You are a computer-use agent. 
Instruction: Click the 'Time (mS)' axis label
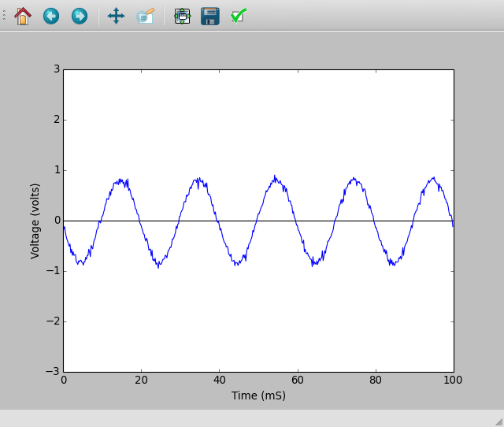coord(258,395)
